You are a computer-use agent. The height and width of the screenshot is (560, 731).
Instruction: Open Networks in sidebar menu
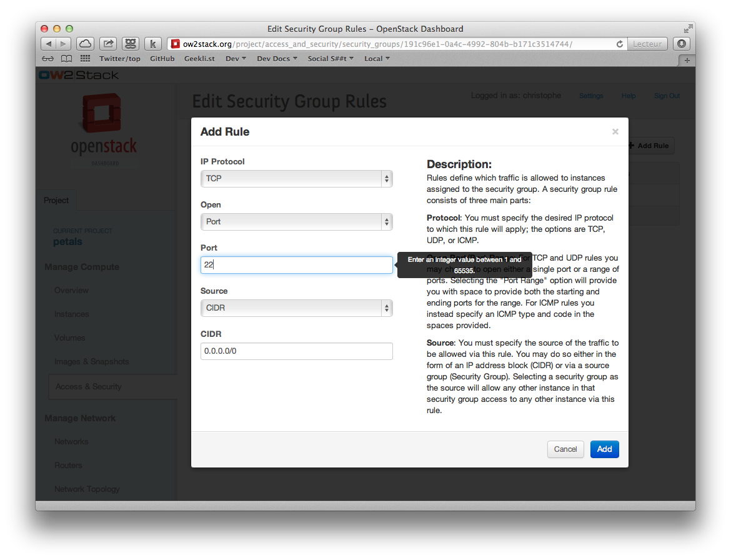(x=71, y=442)
